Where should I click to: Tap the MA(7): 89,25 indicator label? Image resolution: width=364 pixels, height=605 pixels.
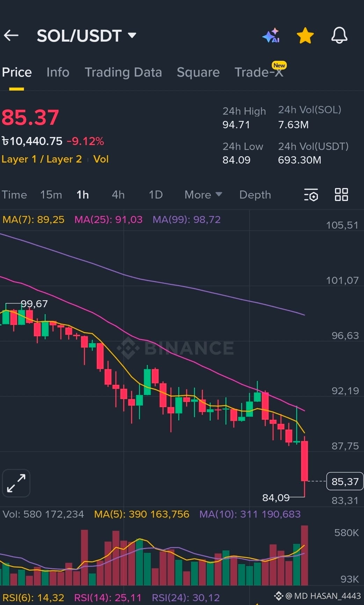tap(34, 219)
